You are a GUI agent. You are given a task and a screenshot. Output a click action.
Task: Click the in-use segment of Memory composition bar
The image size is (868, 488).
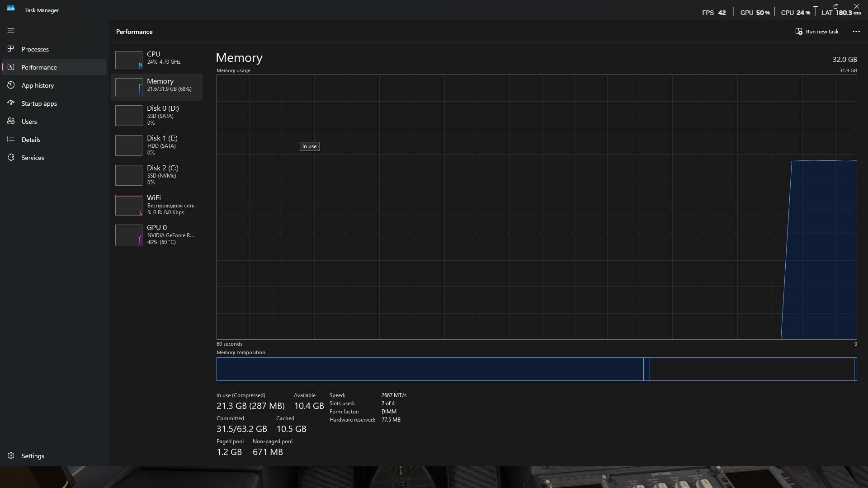(x=430, y=369)
